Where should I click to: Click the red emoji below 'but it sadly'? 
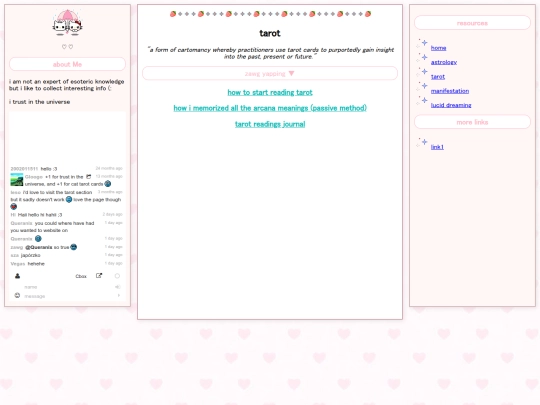[x=13, y=206]
